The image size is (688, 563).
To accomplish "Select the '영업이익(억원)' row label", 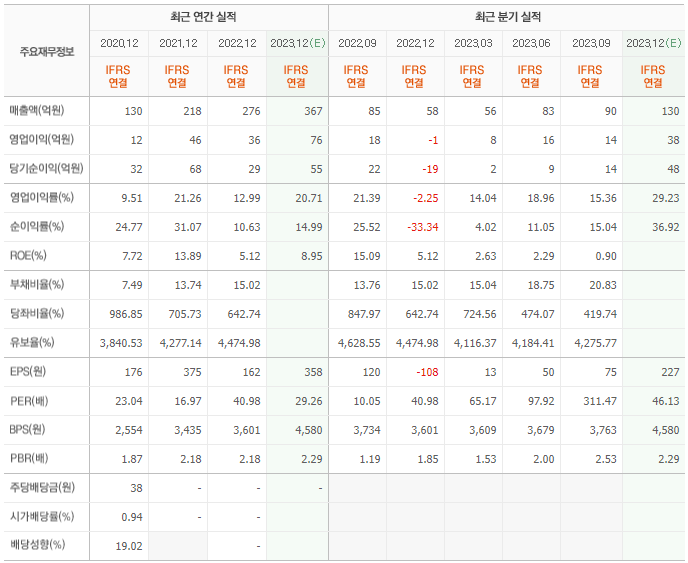I will tap(42, 140).
